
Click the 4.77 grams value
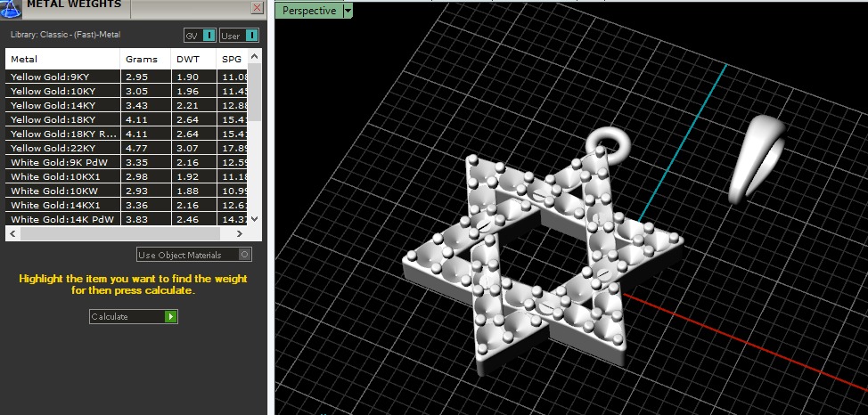[x=136, y=149]
